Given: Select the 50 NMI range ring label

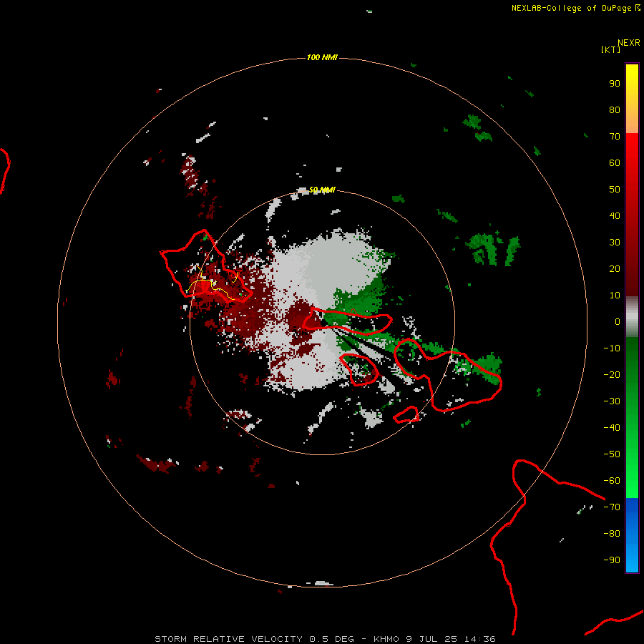Looking at the screenshot, I should tap(322, 190).
